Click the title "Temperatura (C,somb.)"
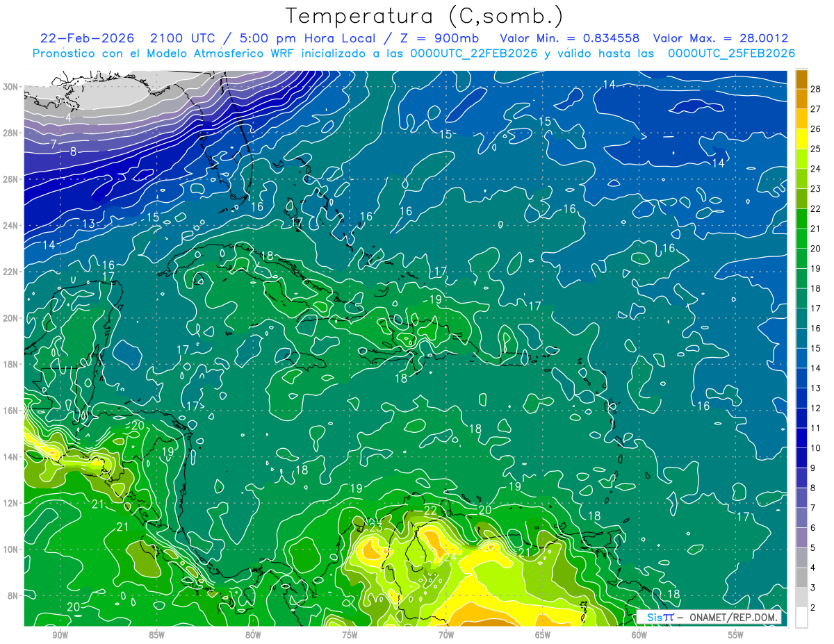 tap(425, 17)
